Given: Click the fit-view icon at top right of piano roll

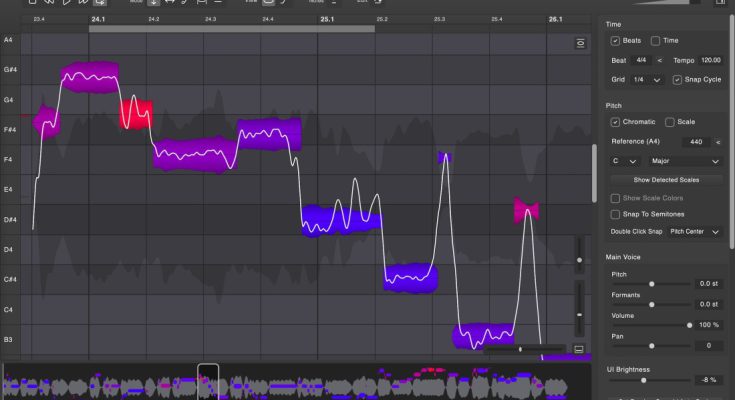Looking at the screenshot, I should pos(580,43).
